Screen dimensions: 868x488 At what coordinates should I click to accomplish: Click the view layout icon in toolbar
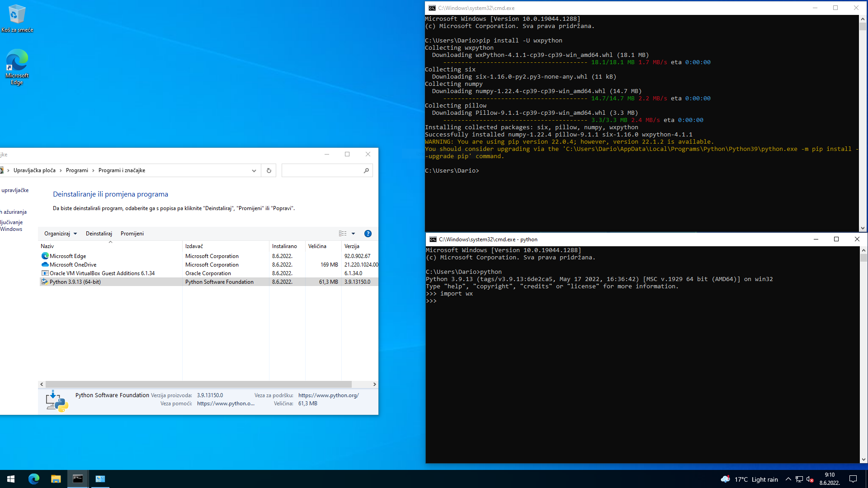(343, 234)
